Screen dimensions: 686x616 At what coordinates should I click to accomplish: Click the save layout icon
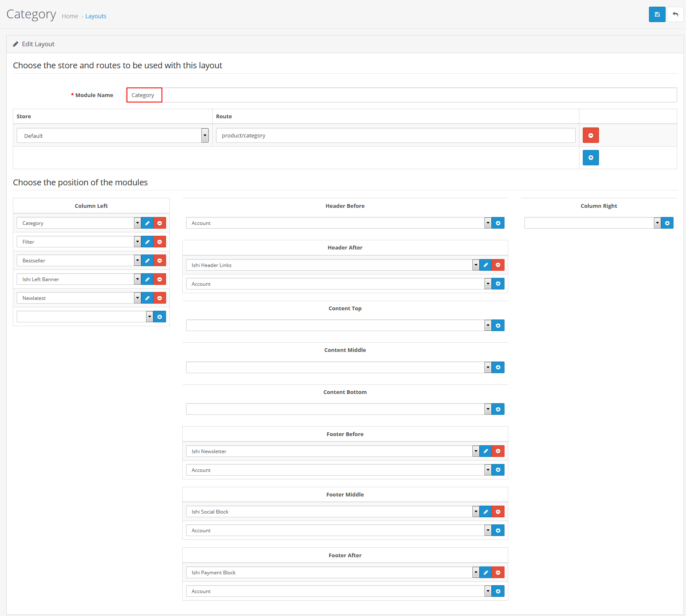click(x=657, y=15)
